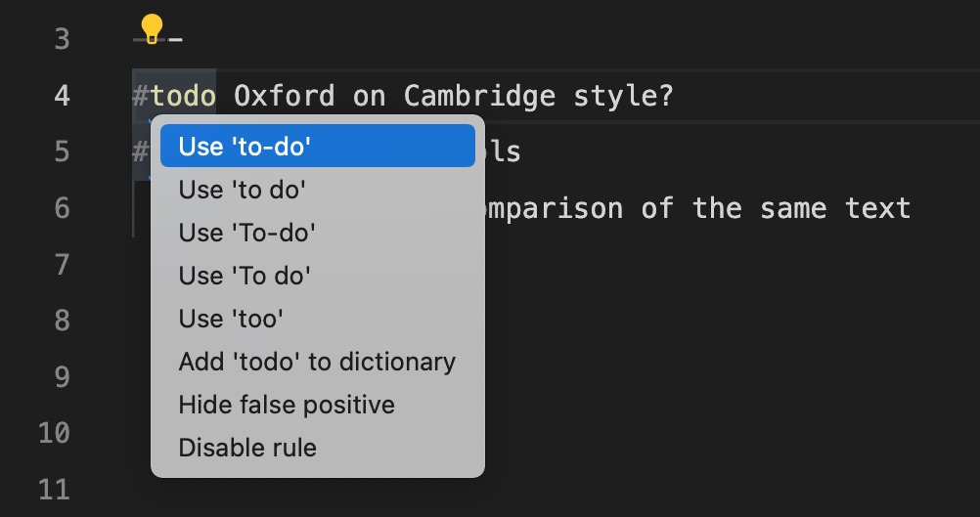Click line number 11 in the gutter
Image resolution: width=980 pixels, height=517 pixels.
[x=54, y=489]
